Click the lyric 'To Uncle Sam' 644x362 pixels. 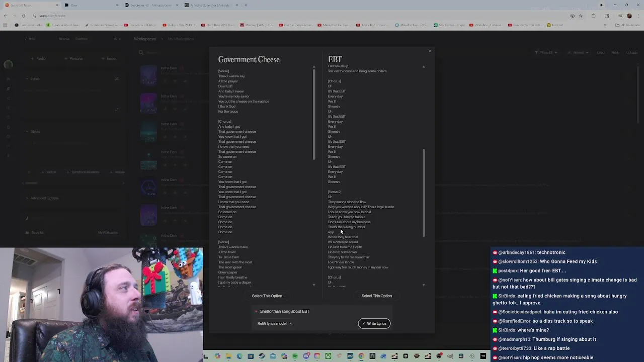(x=228, y=257)
